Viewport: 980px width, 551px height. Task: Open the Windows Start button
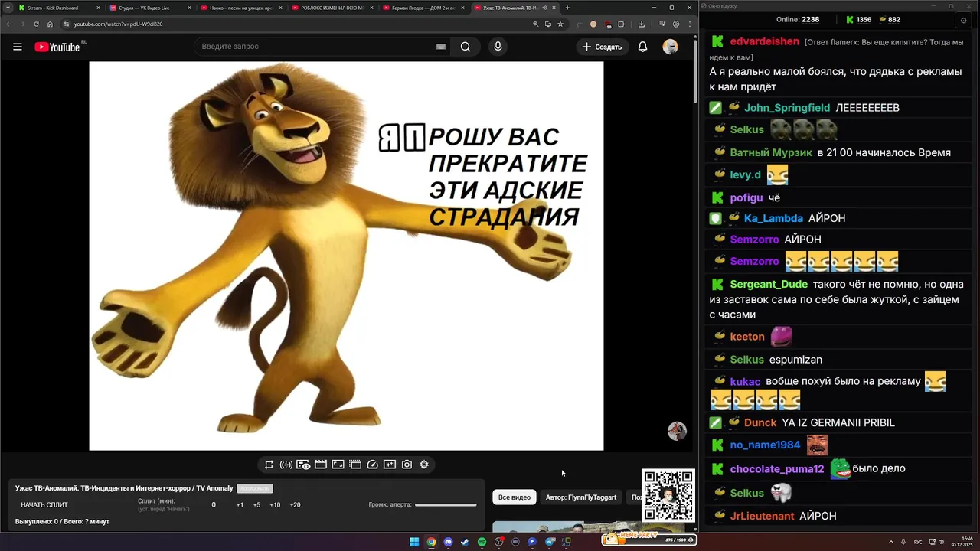[x=414, y=542]
